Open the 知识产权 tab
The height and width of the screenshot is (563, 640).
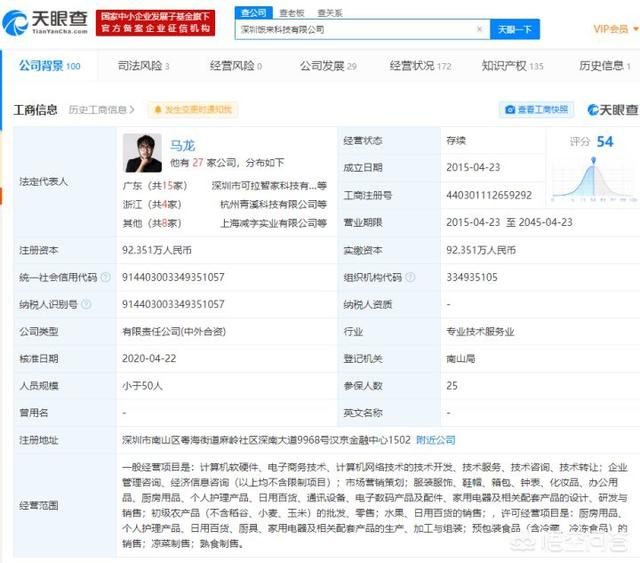pos(513,66)
